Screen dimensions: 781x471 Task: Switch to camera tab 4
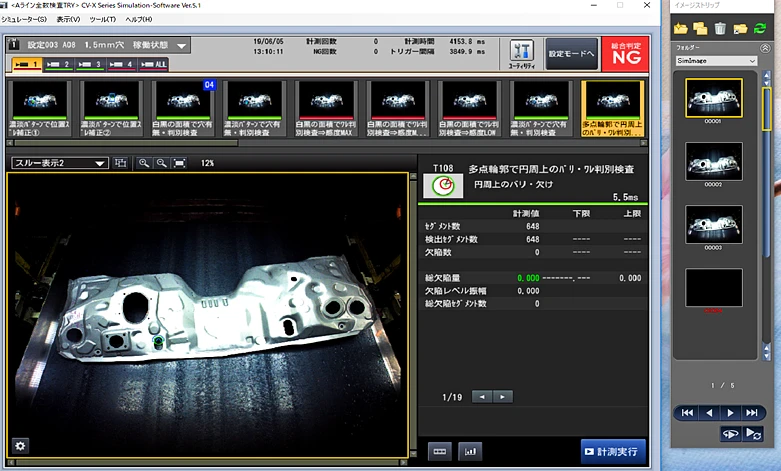pyautogui.click(x=121, y=65)
